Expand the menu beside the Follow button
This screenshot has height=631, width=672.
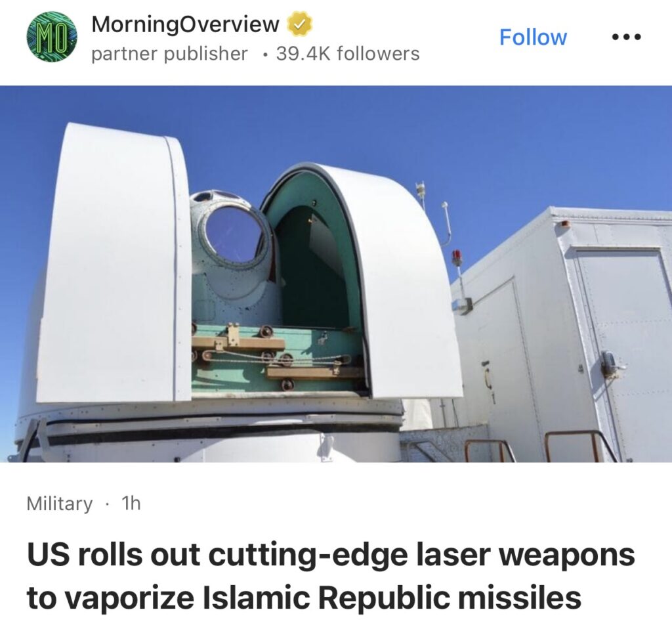pos(626,37)
